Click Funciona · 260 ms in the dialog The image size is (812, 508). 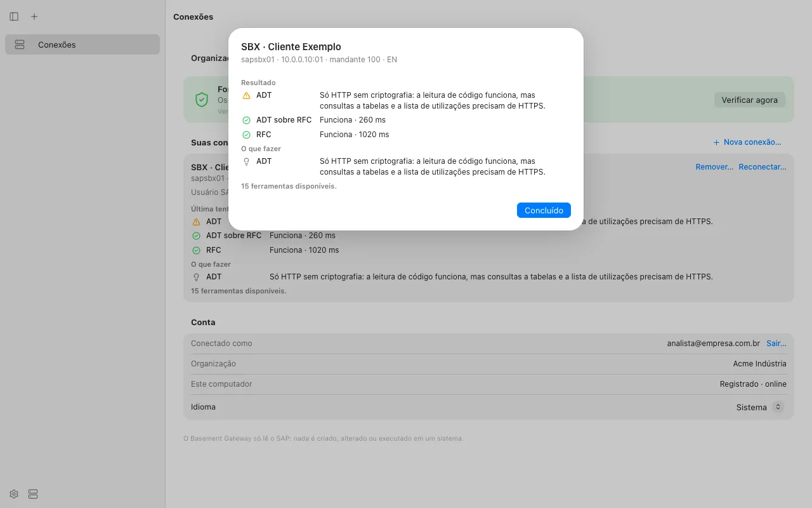pos(353,120)
